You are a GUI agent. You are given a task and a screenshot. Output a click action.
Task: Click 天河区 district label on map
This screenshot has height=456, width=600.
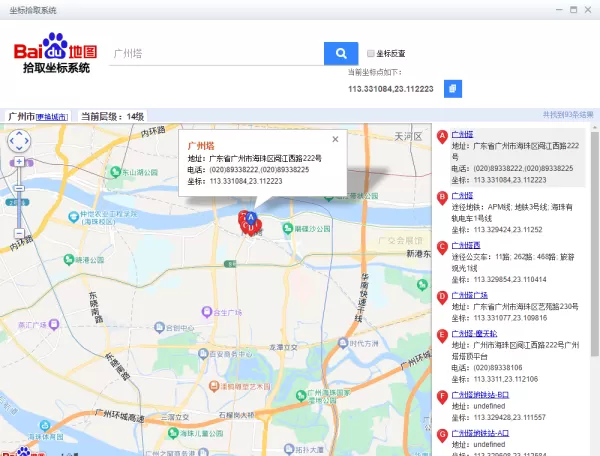(x=408, y=137)
